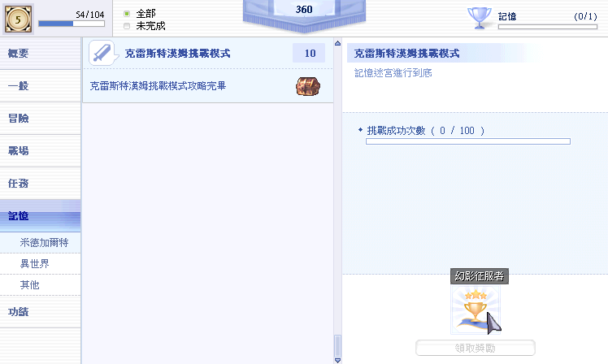Screen dimensions: 608x364
Task: Click the treasure chest reward icon
Action: [308, 86]
